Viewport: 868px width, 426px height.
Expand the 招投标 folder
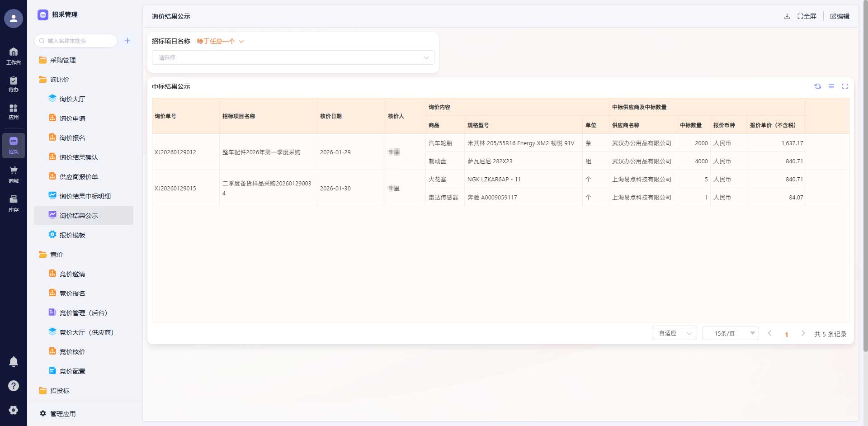point(84,391)
